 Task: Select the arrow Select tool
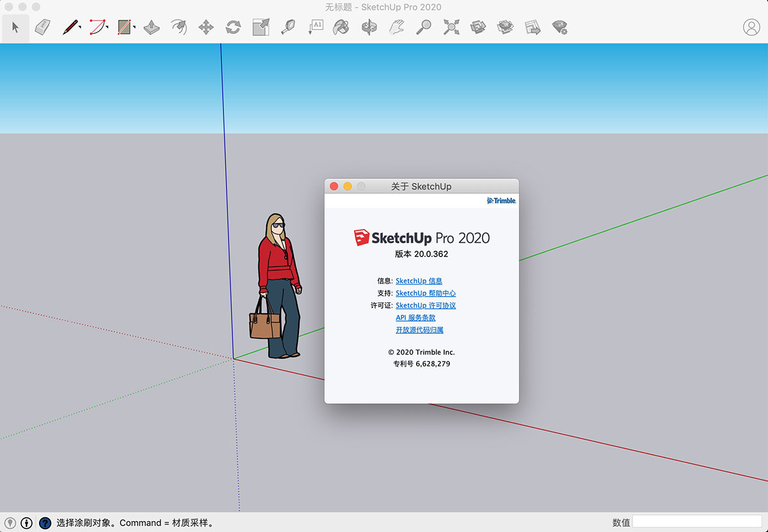pos(15,27)
